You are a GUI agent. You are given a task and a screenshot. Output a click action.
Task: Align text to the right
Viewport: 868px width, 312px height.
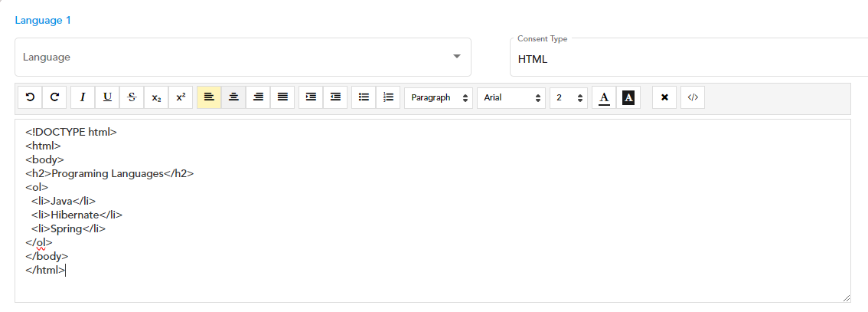[258, 97]
